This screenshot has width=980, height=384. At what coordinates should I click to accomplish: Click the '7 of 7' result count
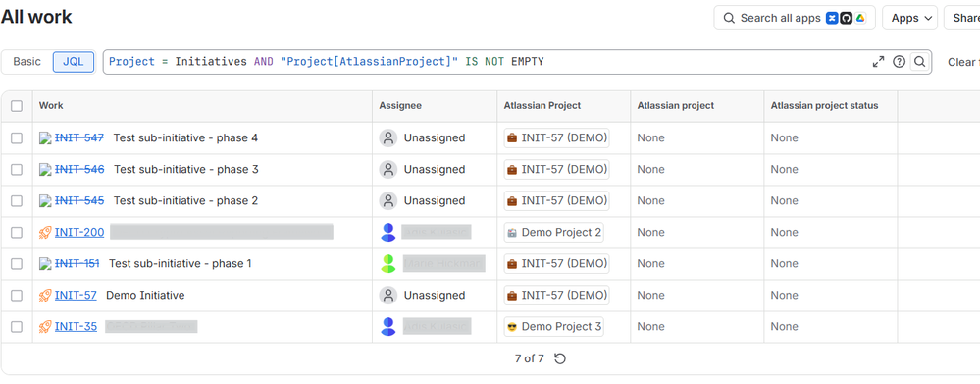click(530, 359)
